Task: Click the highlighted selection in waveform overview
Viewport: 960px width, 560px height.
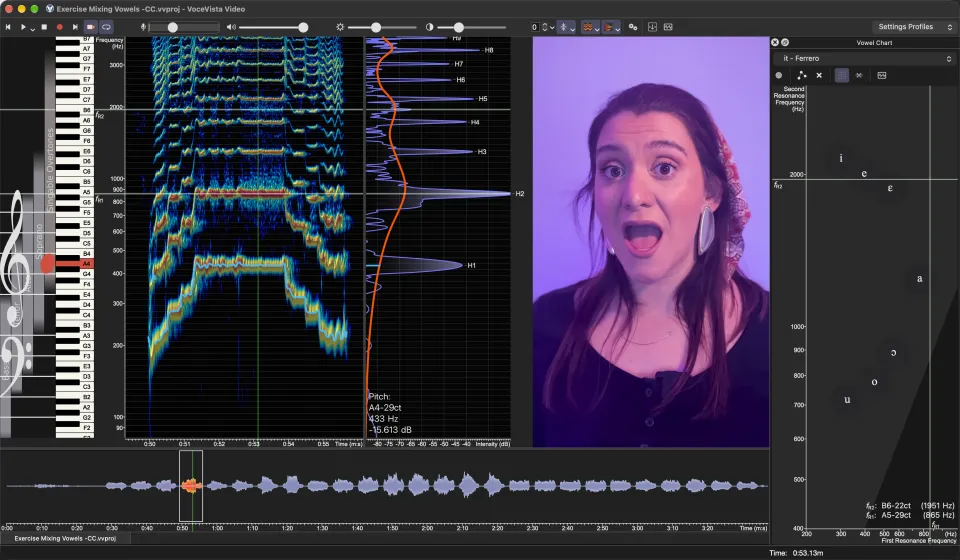Action: pyautogui.click(x=190, y=486)
